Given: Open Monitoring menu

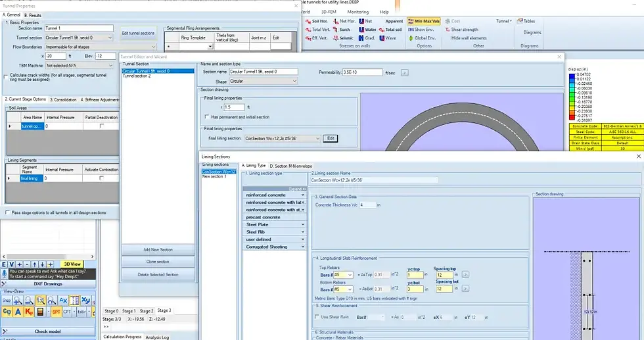Looking at the screenshot, I should point(357,12).
